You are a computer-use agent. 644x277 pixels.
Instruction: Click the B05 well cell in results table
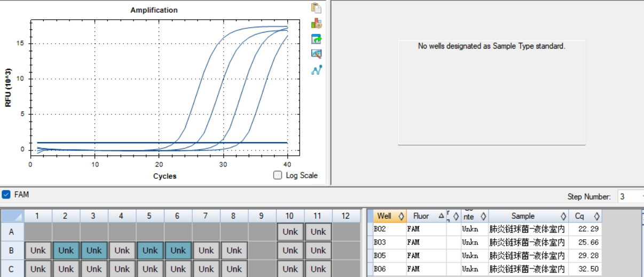[390, 256]
